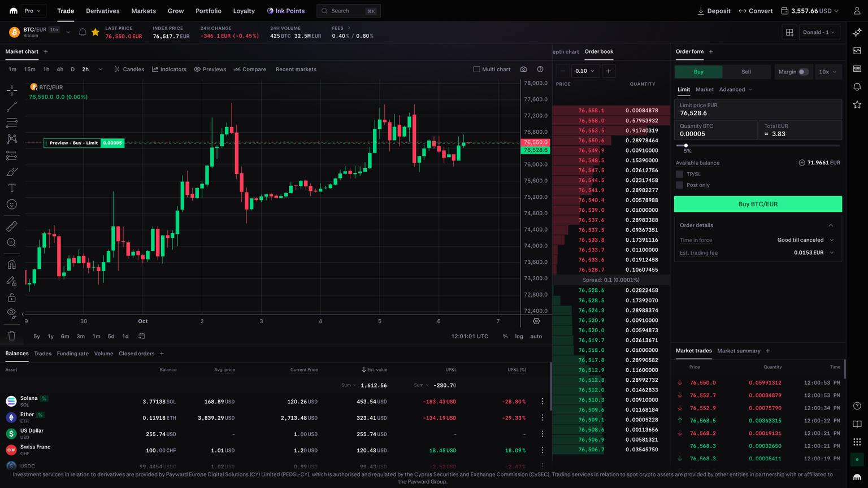Open the emoji sticker tool
868x488 pixels.
pyautogui.click(x=11, y=204)
